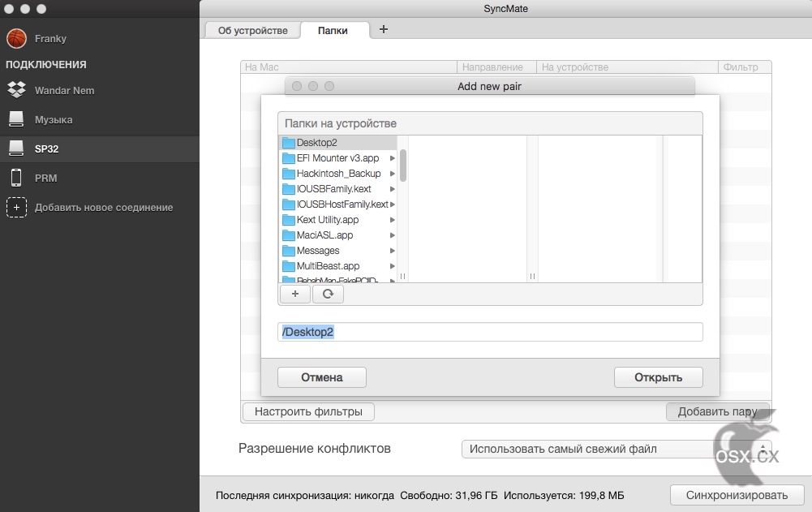Click the PRM phone icon
This screenshot has width=812, height=512.
[x=16, y=178]
